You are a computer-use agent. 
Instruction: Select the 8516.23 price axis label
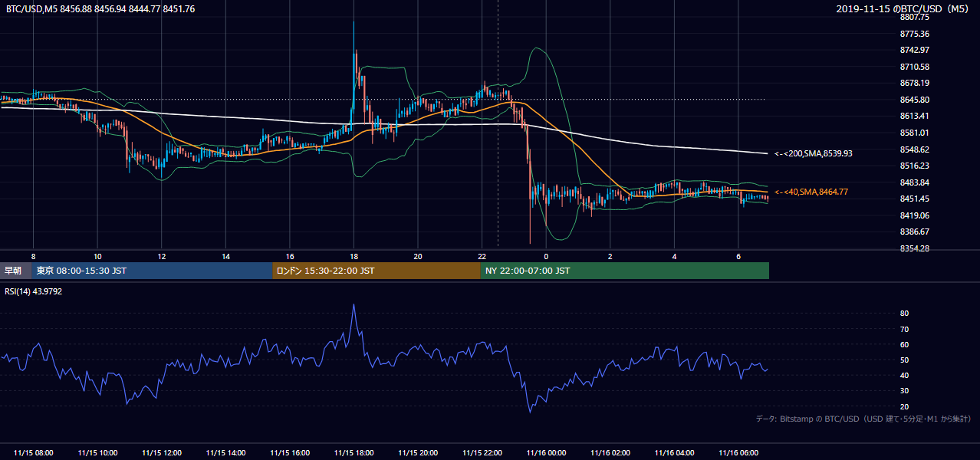coord(915,166)
